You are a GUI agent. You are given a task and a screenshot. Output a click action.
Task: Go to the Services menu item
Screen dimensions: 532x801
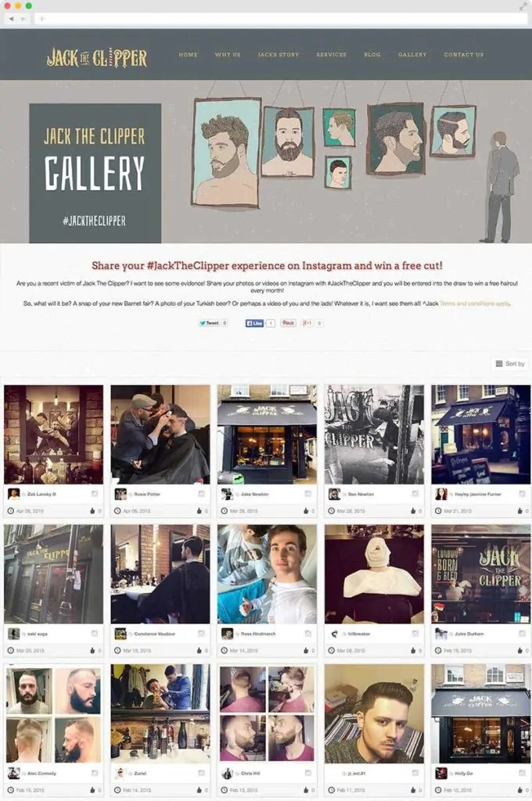coord(331,55)
